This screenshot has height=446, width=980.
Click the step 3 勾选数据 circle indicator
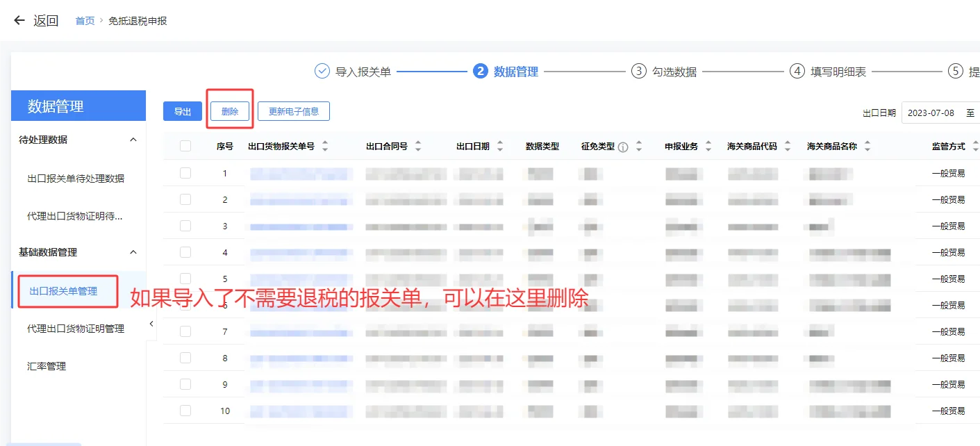coord(638,70)
